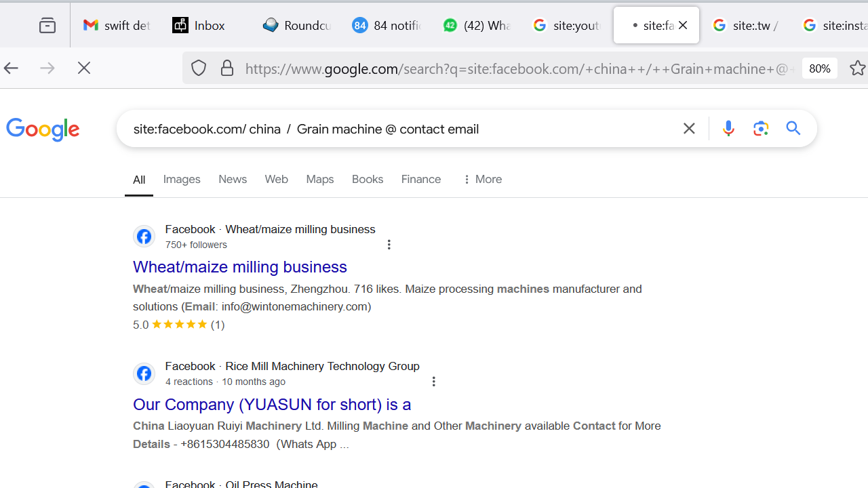Open options menu on Wheat/maize milling result
Image resolution: width=868 pixels, height=488 pixels.
tap(389, 244)
